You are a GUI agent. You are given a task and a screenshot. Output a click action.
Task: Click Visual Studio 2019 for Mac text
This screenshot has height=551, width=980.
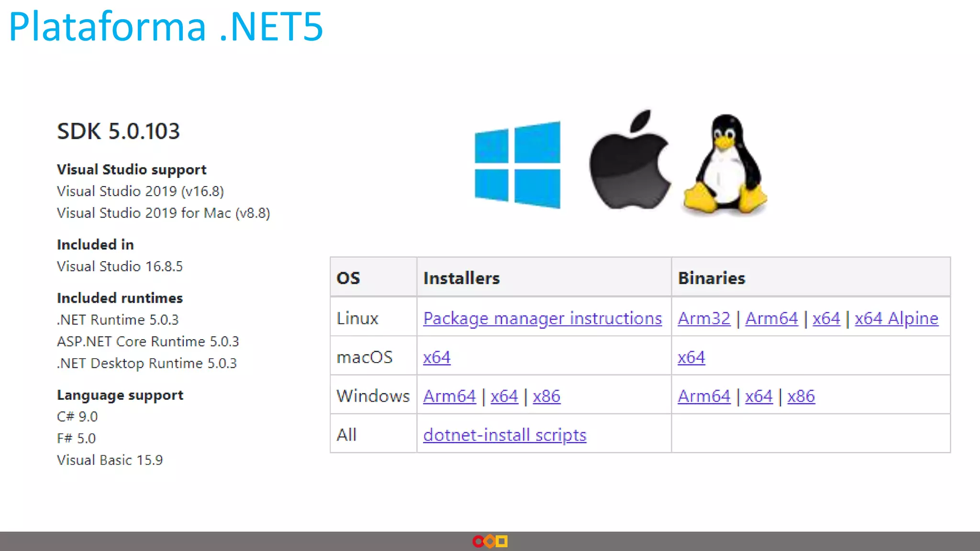[164, 213]
